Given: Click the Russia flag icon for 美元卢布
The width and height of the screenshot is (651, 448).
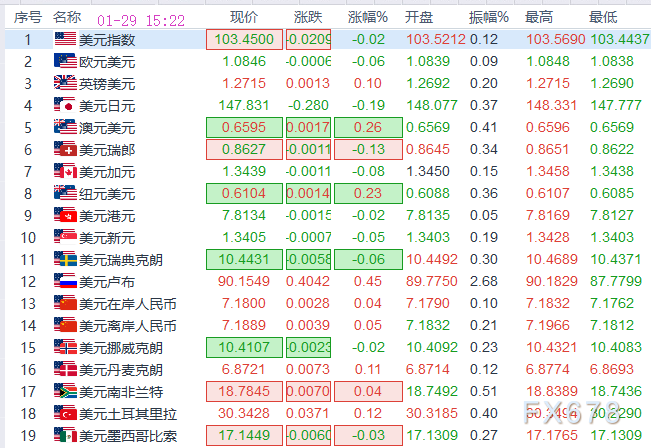Looking at the screenshot, I should pyautogui.click(x=66, y=281).
